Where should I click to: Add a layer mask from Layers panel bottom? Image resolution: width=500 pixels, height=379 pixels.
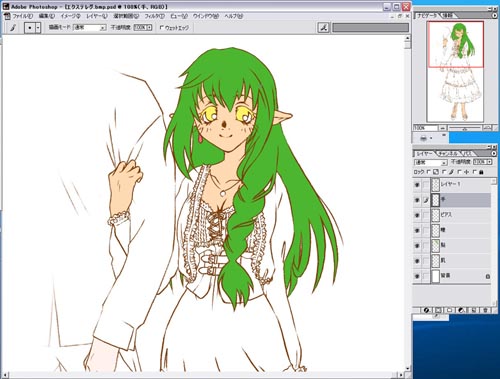(438, 310)
